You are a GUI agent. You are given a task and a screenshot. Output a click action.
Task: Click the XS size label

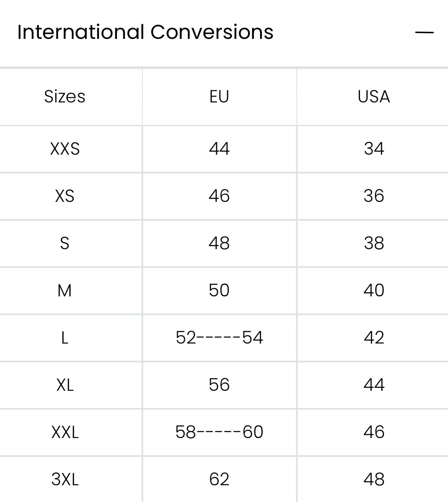65,196
